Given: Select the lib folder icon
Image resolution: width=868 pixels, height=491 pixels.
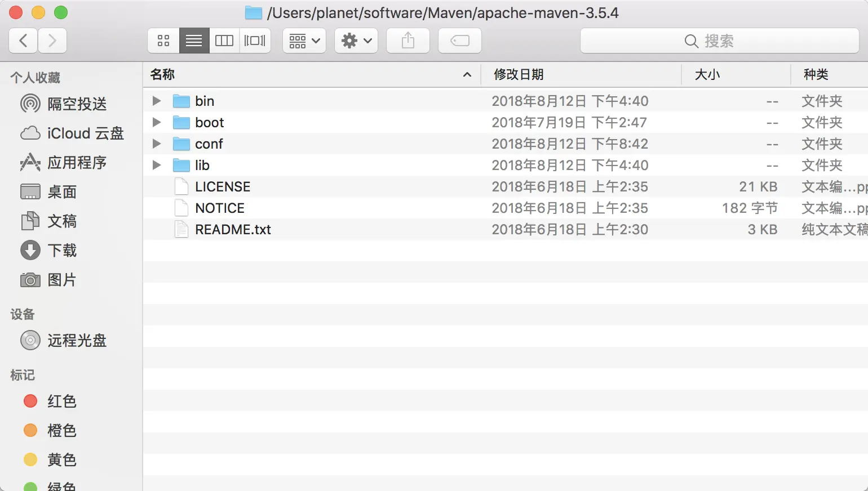Looking at the screenshot, I should pyautogui.click(x=181, y=165).
